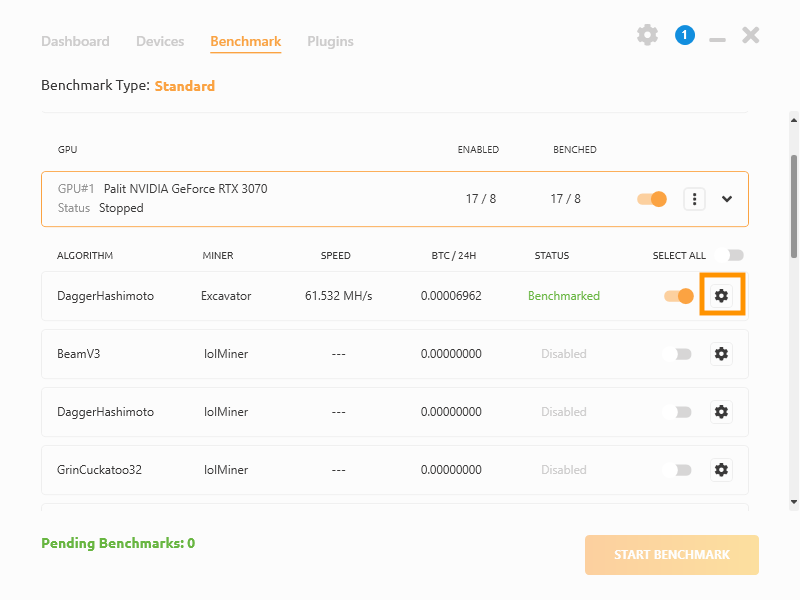Open the notification badge showing 1
The width and height of the screenshot is (800, 600).
click(x=684, y=34)
